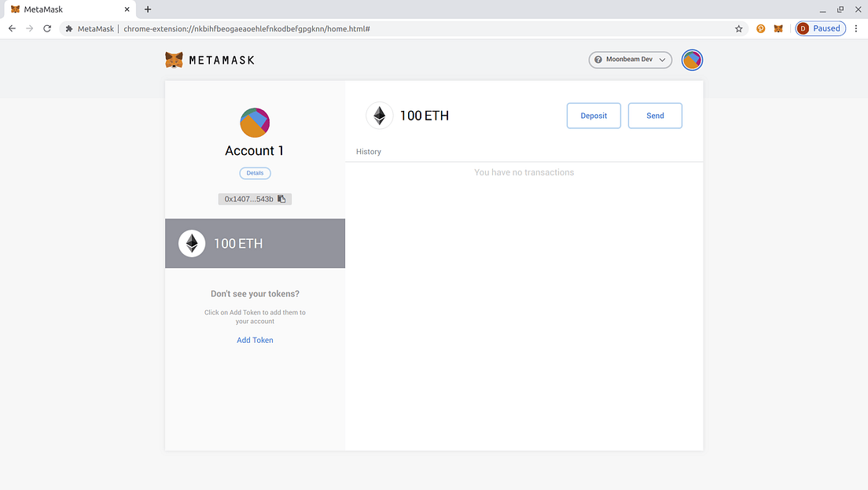The width and height of the screenshot is (868, 490).
Task: Go forward in the browser
Action: 29,29
